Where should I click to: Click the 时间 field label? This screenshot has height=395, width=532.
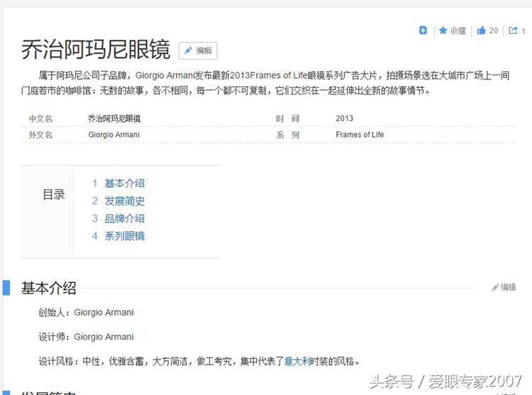tap(287, 118)
